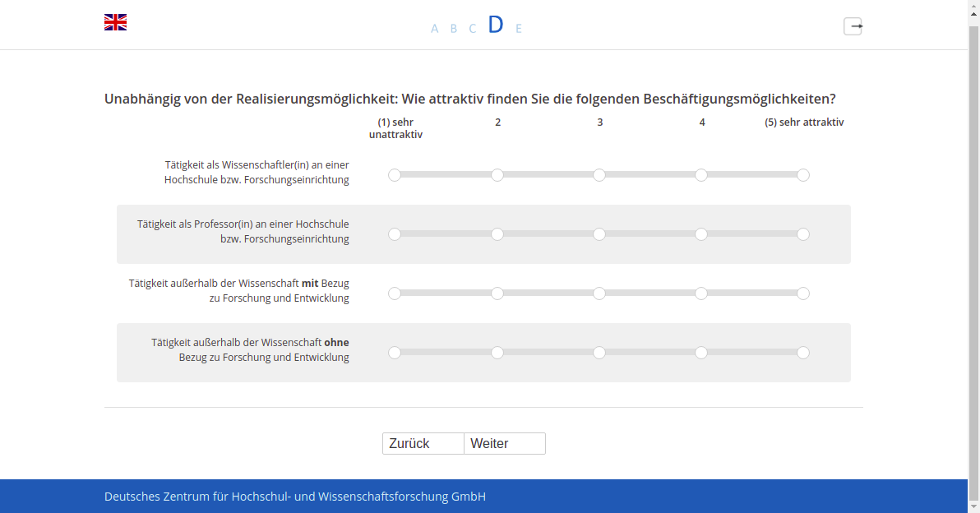The image size is (980, 513).
Task: Rate 'mit Bezug zu Forschung' activity as 2
Action: click(x=497, y=293)
